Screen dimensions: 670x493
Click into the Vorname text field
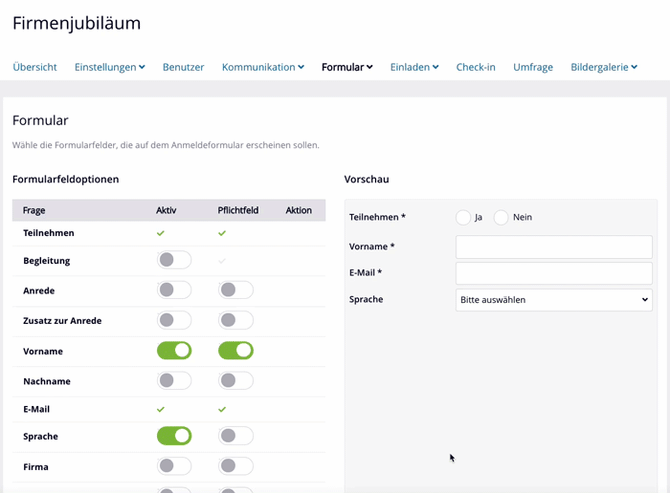(x=553, y=247)
